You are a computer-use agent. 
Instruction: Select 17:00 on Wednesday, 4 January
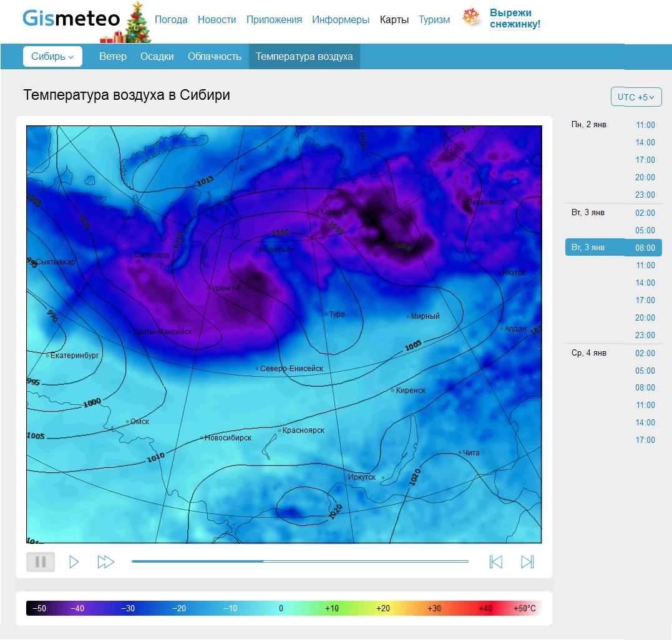[x=645, y=440]
